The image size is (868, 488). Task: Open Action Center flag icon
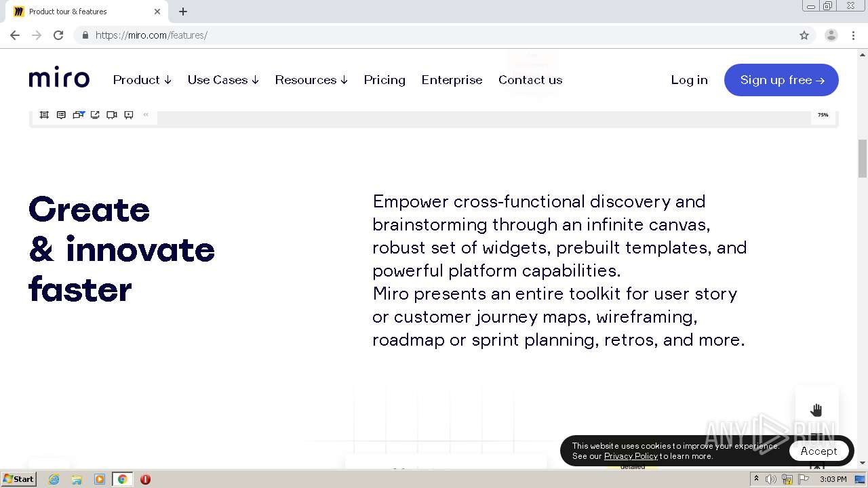click(804, 479)
